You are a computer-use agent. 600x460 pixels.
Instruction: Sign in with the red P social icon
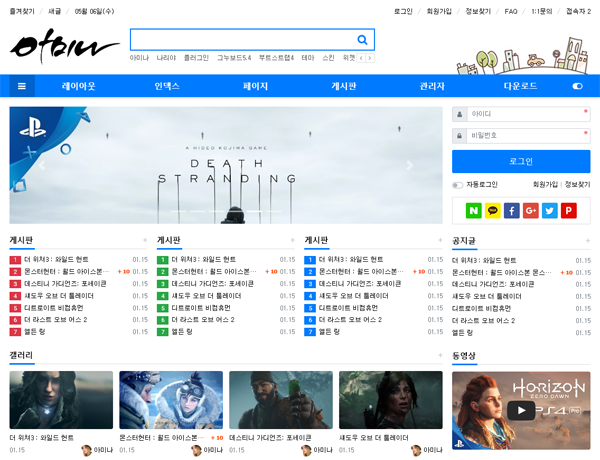coord(568,210)
